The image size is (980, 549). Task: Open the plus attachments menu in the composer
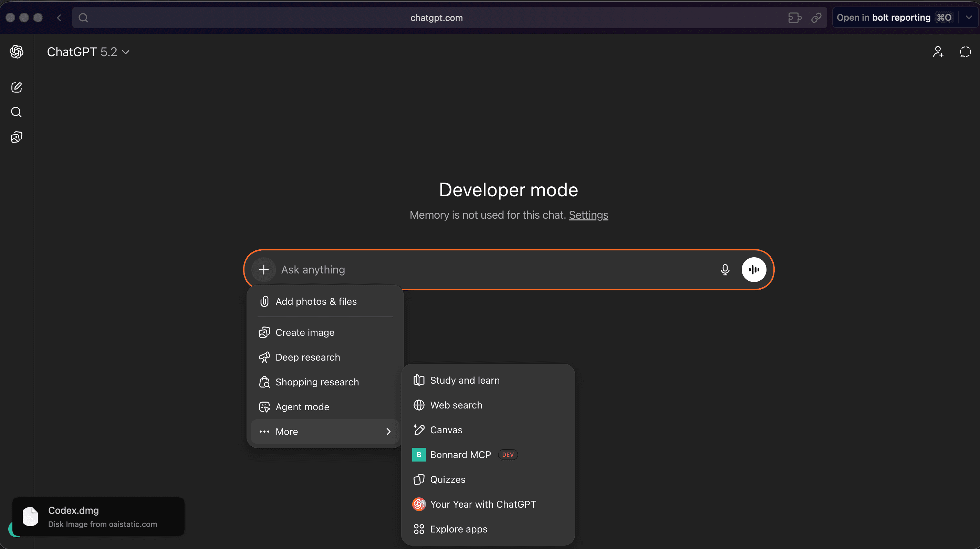(x=264, y=269)
